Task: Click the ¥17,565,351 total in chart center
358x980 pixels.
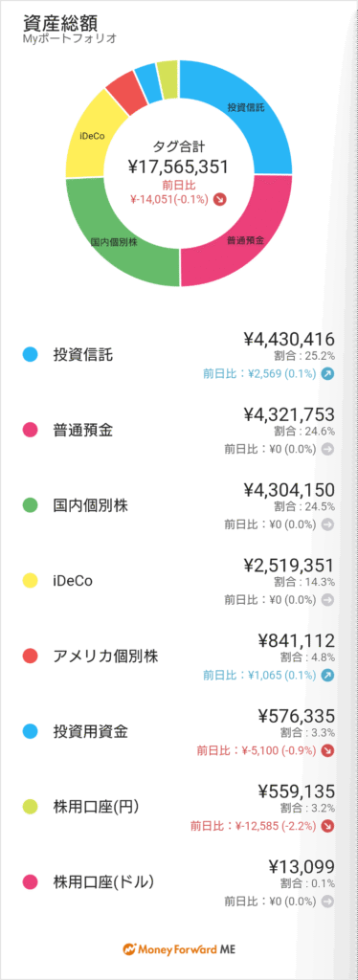Action: [x=178, y=167]
